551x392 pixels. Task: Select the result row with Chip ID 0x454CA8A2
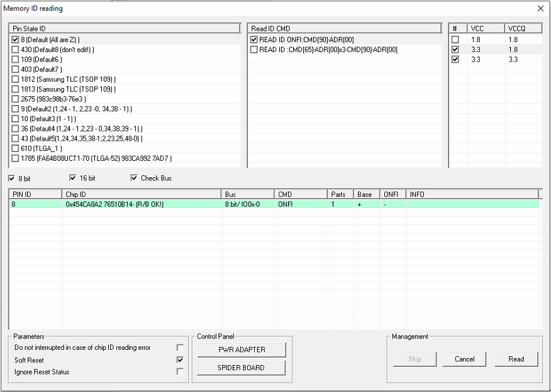click(142, 204)
